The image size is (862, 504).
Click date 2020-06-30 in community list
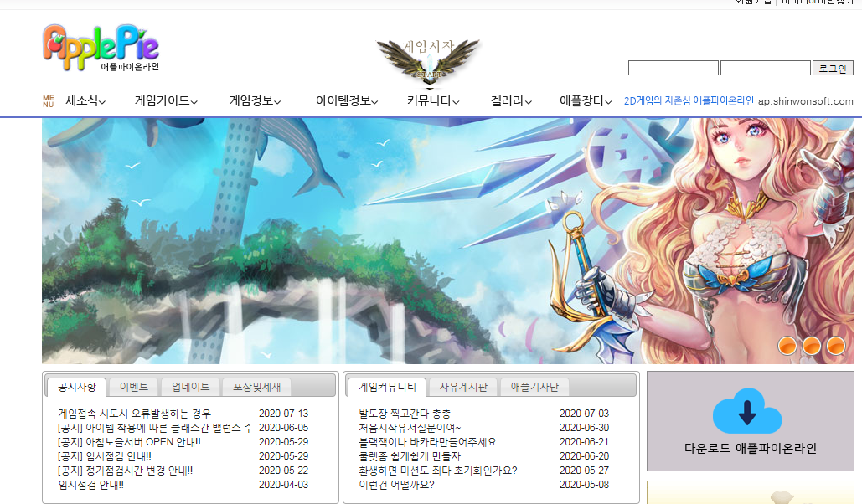(585, 428)
